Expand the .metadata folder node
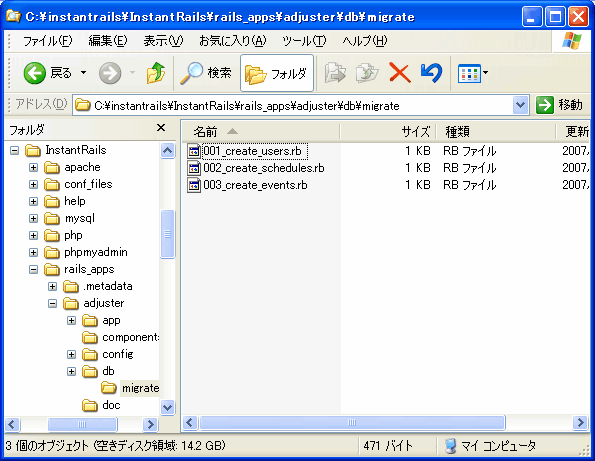This screenshot has height=461, width=595. coord(52,286)
